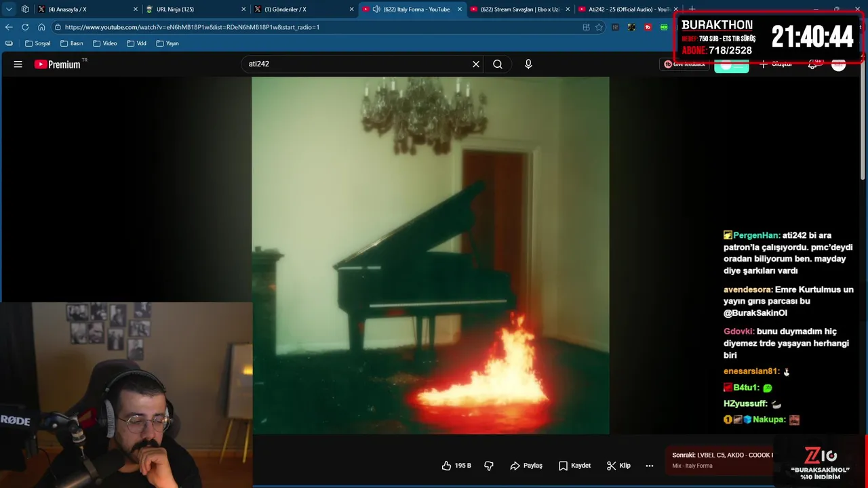Mute the Italy Forma tab audio

tap(376, 9)
